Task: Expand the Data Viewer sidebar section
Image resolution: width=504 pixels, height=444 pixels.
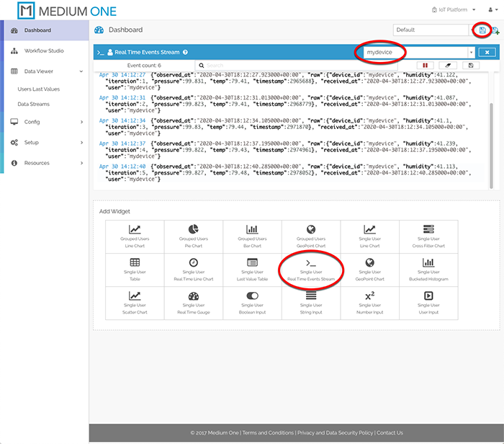Action: click(x=45, y=71)
